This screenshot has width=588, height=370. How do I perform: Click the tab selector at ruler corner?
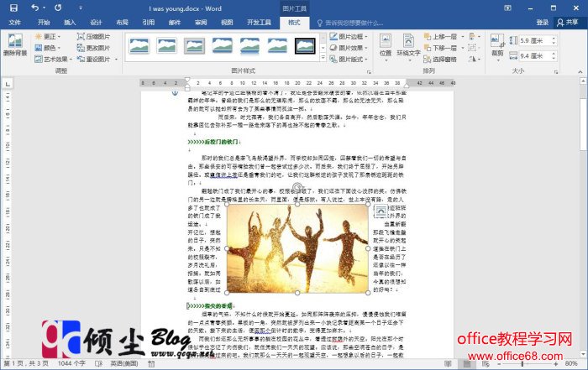7,84
